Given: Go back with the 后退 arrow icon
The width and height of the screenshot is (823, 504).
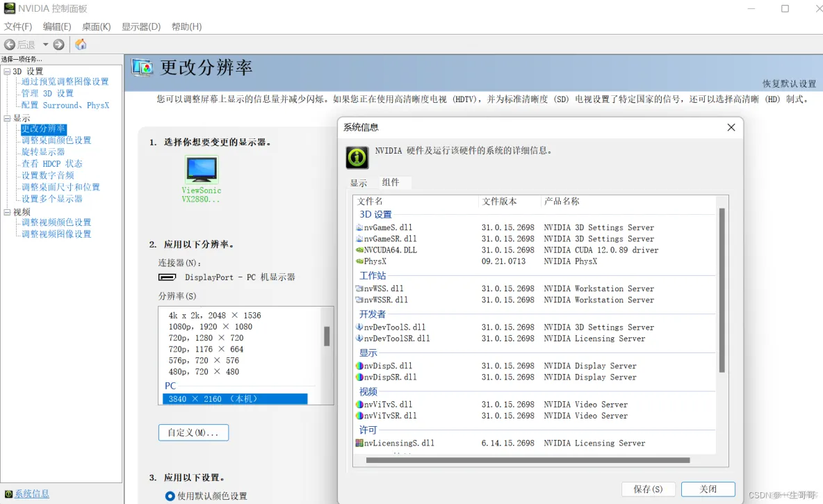Looking at the screenshot, I should click(x=10, y=44).
